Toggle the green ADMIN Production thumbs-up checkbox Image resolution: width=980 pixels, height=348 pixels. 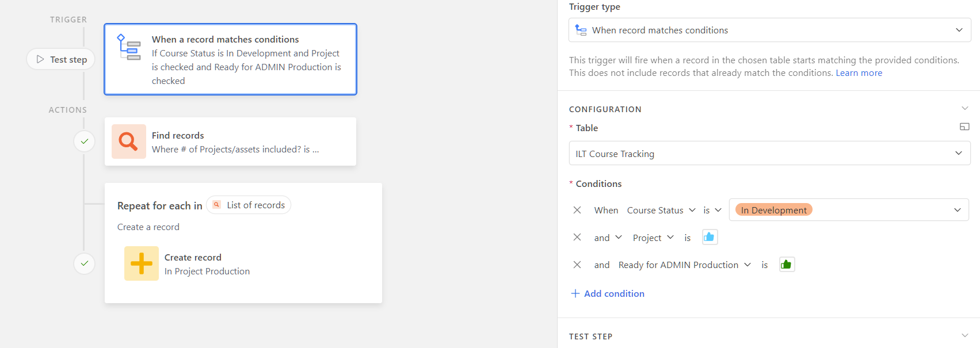[787, 265]
